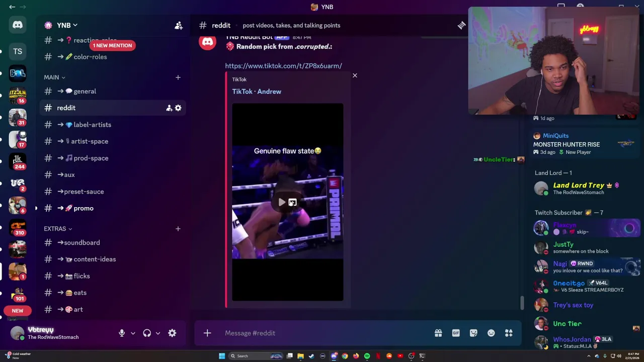
Task: Open Discord home direct messages
Action: click(18, 25)
